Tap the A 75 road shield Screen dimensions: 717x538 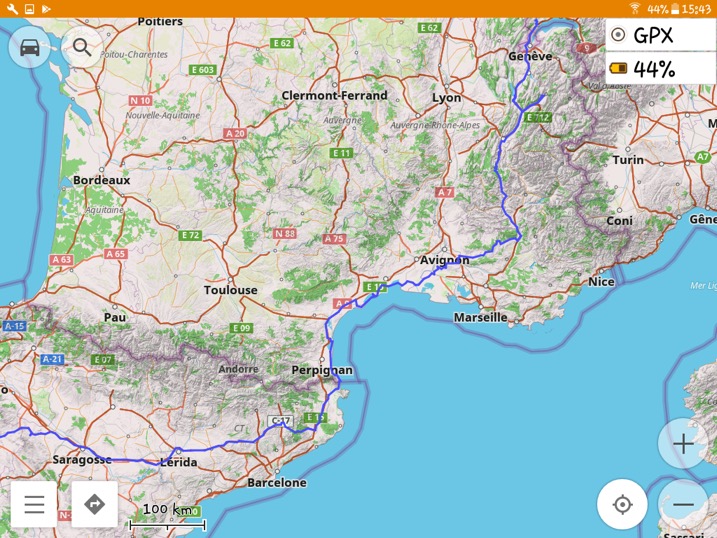(334, 239)
